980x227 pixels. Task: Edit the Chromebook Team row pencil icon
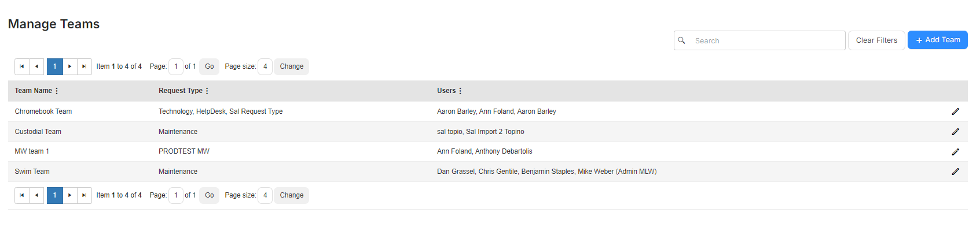955,111
